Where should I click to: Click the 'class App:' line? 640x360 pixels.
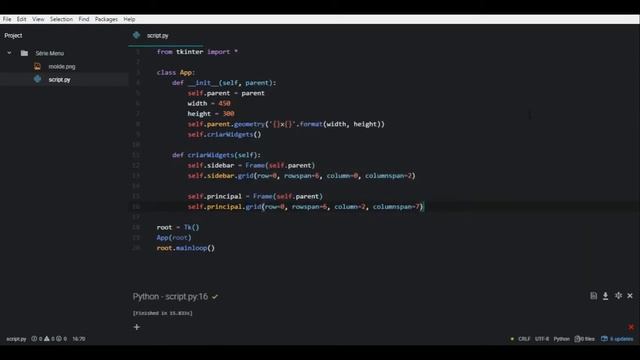click(x=176, y=72)
